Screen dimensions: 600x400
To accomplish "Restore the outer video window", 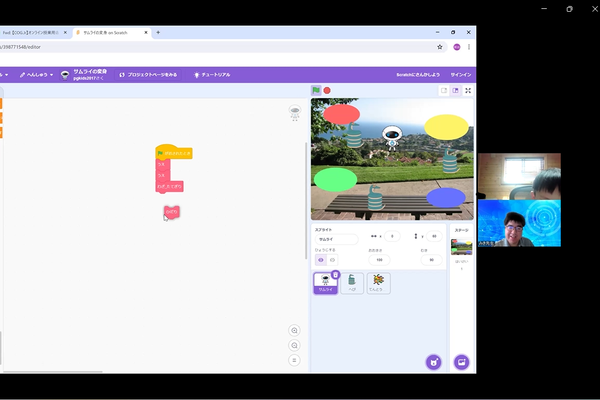I will [x=569, y=9].
